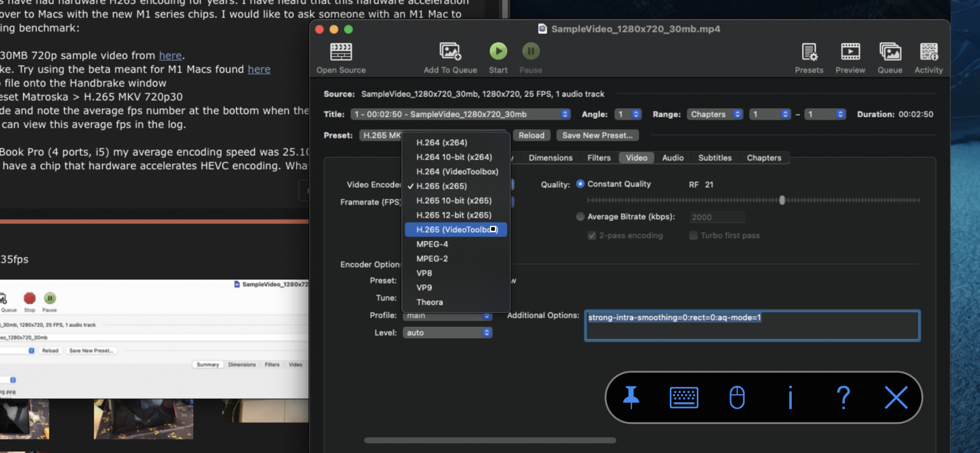Click the Add To Queue icon
This screenshot has width=980, height=453.
450,51
